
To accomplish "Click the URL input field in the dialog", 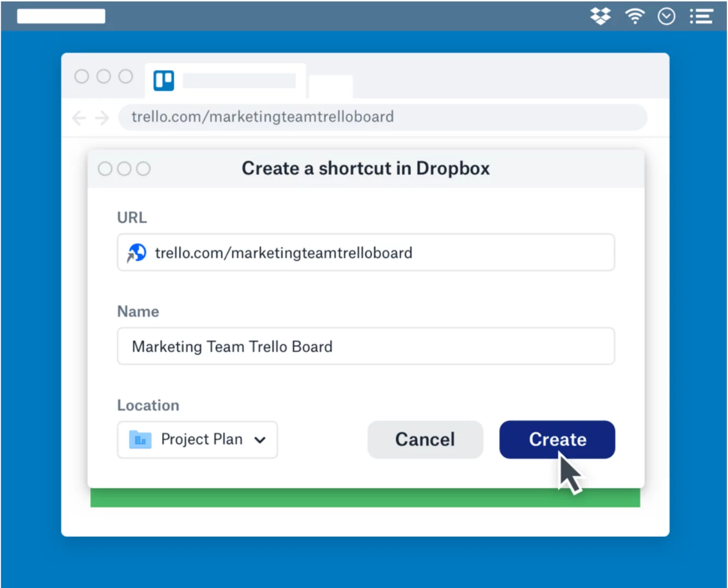I will coord(365,252).
